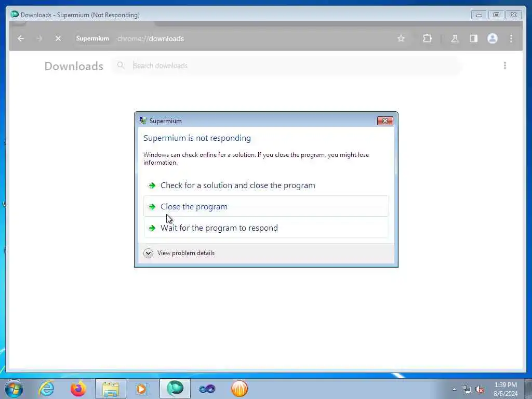532x399 pixels.
Task: Bookmark this page with the star icon
Action: [x=401, y=38]
